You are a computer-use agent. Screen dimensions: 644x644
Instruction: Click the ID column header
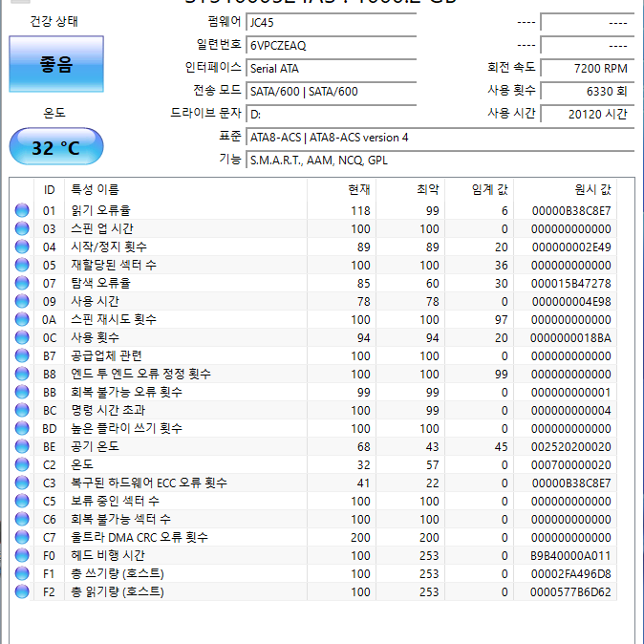(x=50, y=190)
